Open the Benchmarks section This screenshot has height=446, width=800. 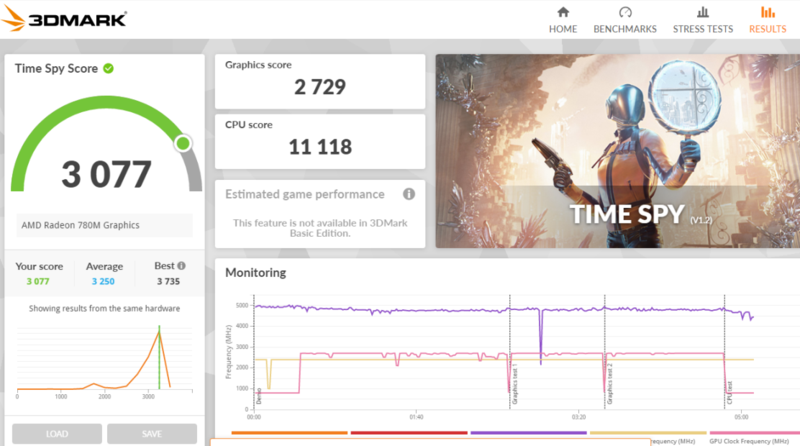click(625, 20)
